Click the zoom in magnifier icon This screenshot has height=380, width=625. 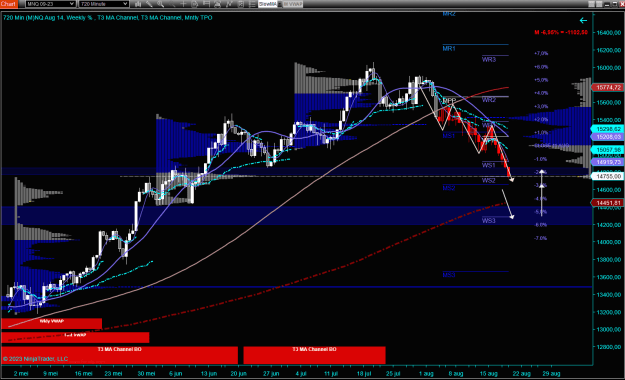pos(161,4)
